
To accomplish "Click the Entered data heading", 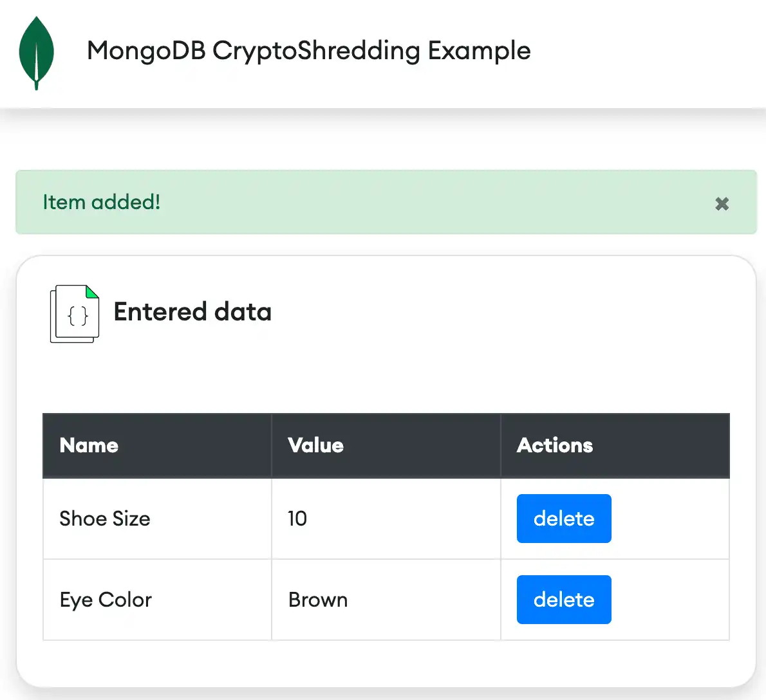I will tap(192, 312).
